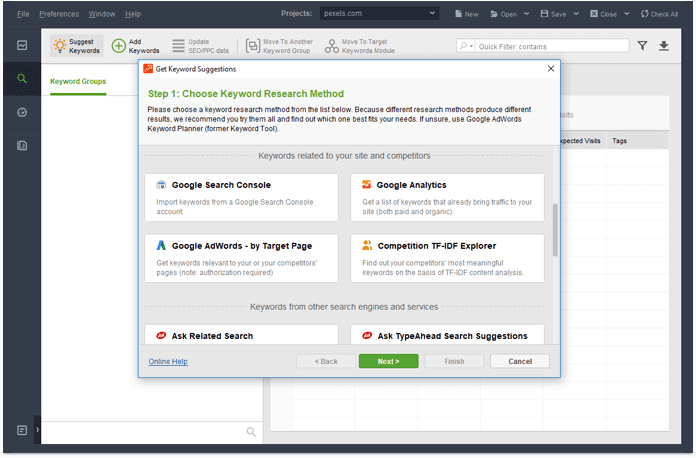The height and width of the screenshot is (458, 696).
Task: Click the Add Keywords plus icon
Action: 119,46
